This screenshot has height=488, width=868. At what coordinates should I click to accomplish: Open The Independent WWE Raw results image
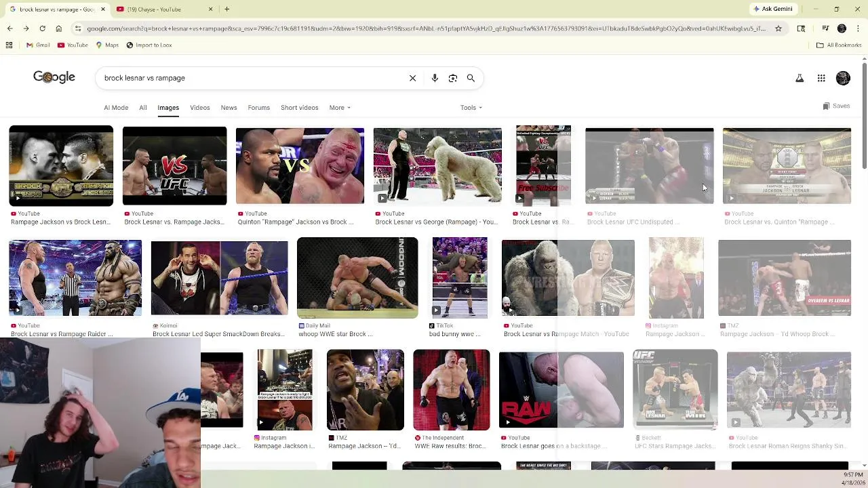click(451, 390)
